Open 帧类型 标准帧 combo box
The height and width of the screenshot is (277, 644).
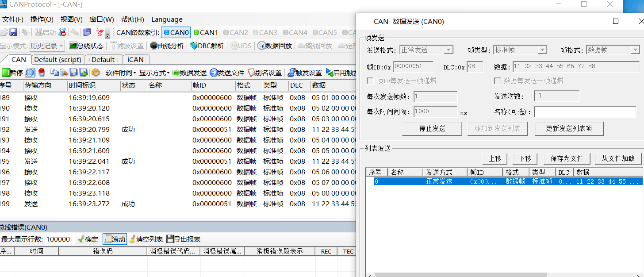tap(520, 50)
